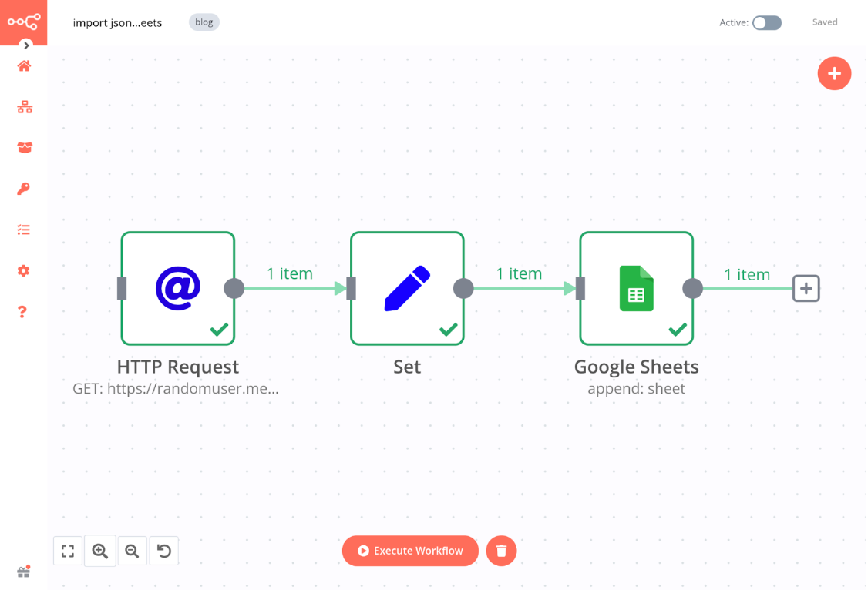Open Help via the question mark icon

coord(23,311)
